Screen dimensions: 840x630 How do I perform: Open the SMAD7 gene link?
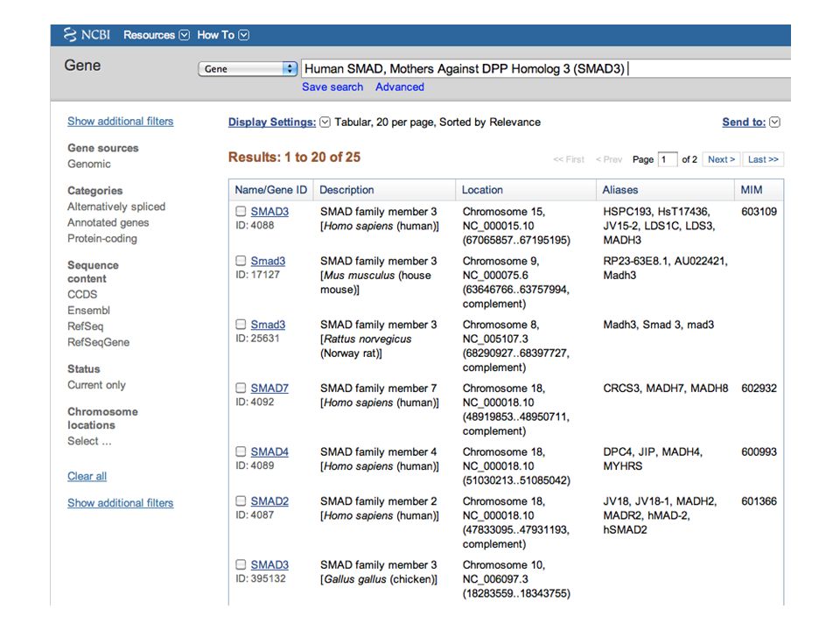pyautogui.click(x=269, y=388)
